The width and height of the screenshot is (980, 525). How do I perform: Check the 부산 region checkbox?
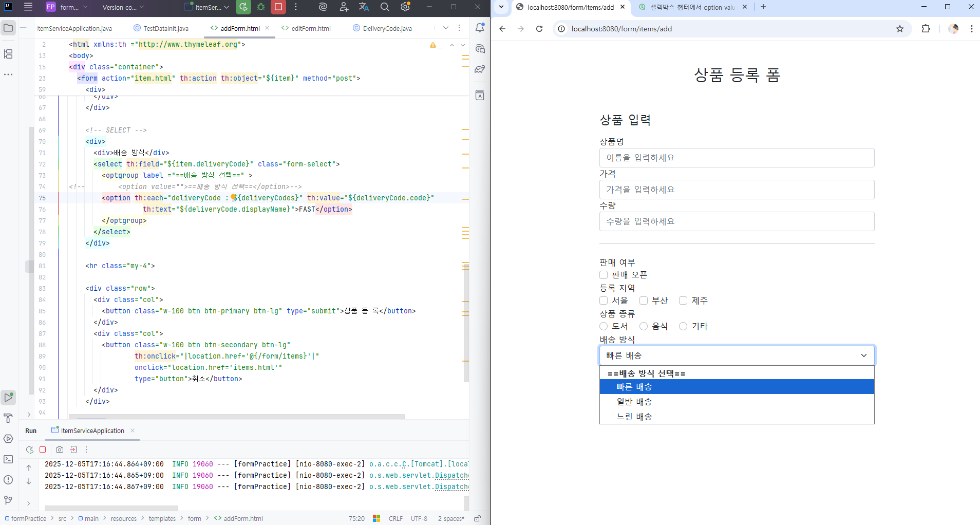644,301
